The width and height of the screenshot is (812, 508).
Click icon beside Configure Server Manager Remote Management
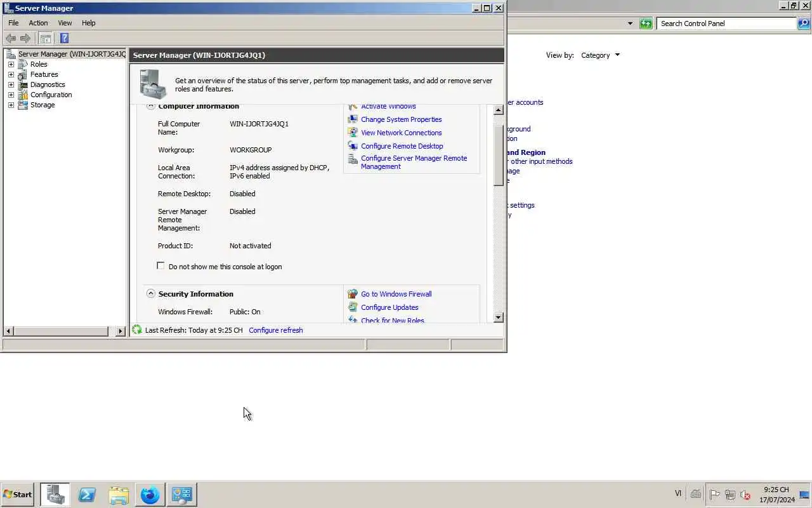(353, 159)
